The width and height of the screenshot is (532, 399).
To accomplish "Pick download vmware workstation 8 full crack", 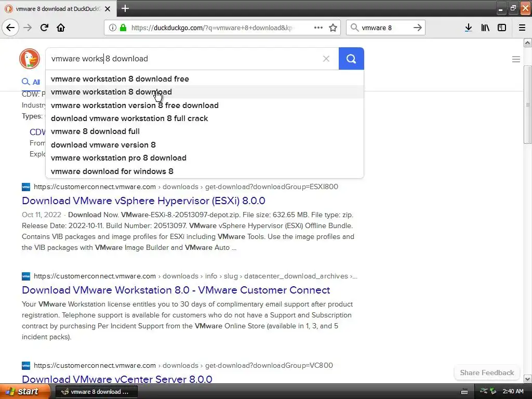I will pyautogui.click(x=205, y=118).
